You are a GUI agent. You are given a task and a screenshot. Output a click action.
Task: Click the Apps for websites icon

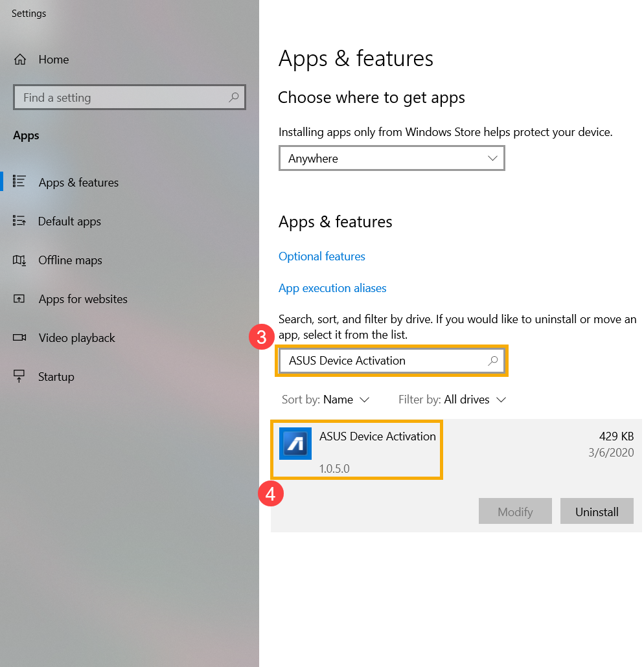pyautogui.click(x=19, y=299)
